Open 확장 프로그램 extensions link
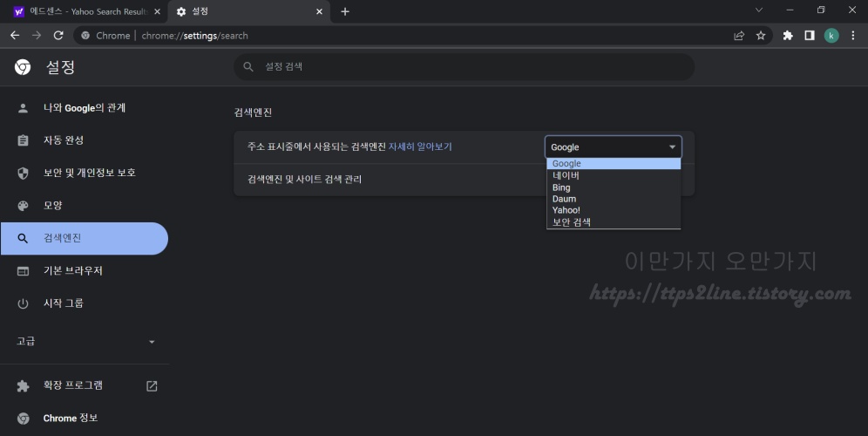868x436 pixels. tap(85, 385)
